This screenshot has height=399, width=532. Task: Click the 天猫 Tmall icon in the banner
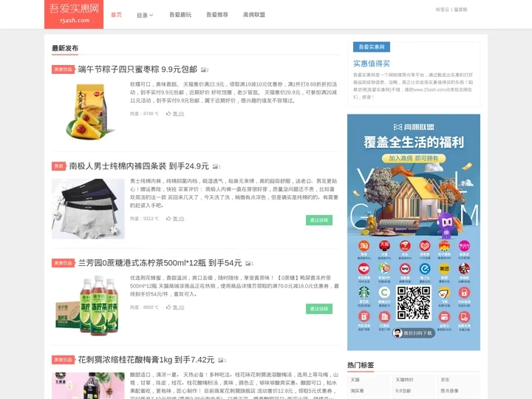tap(384, 245)
